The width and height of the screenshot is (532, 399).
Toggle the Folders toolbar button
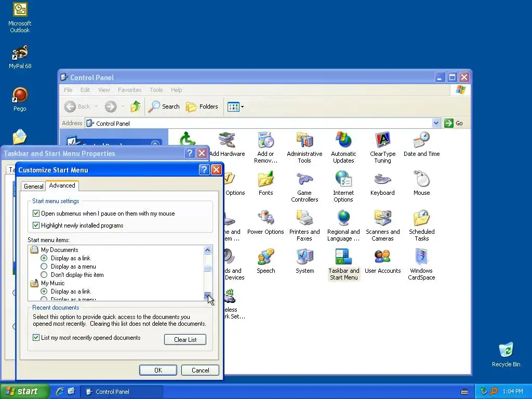tap(202, 107)
